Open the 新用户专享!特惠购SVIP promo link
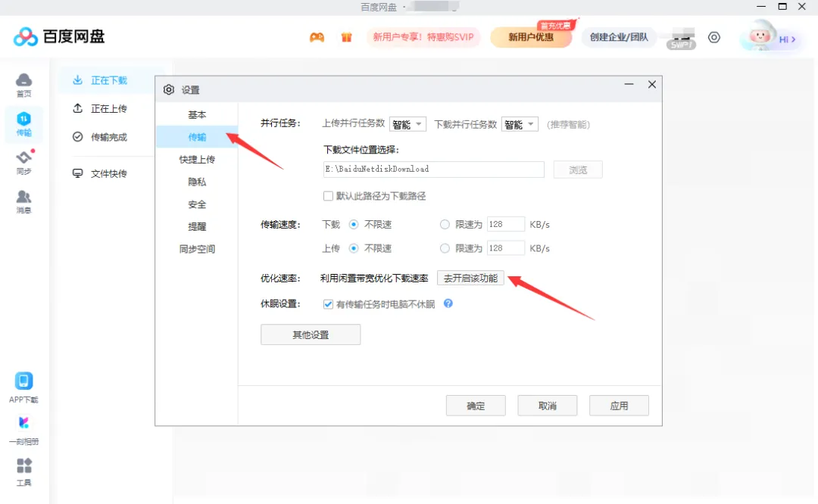Screen dimensions: 818x504 coord(423,37)
